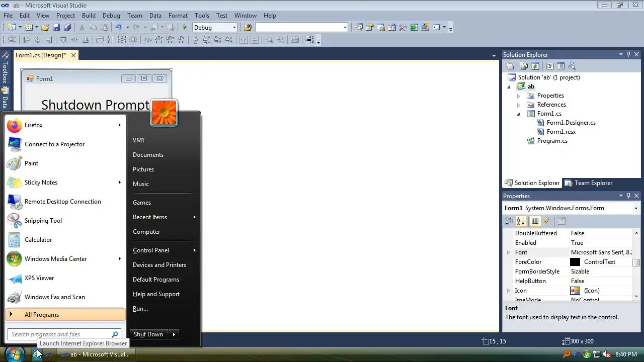Open Help and Support link

pyautogui.click(x=156, y=294)
